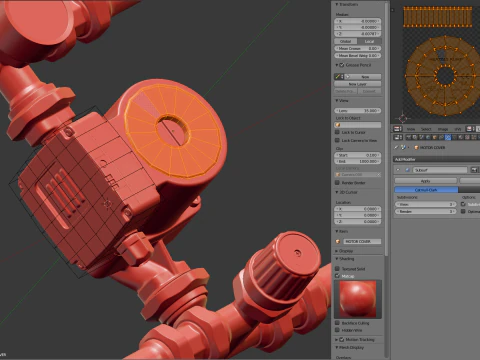Enable Lock Camera to View

click(x=337, y=140)
